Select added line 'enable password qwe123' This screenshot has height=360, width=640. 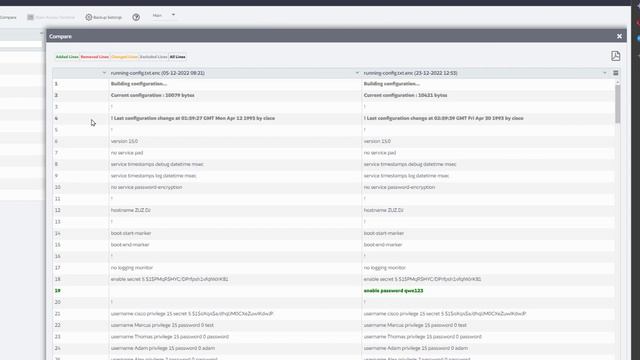393,291
